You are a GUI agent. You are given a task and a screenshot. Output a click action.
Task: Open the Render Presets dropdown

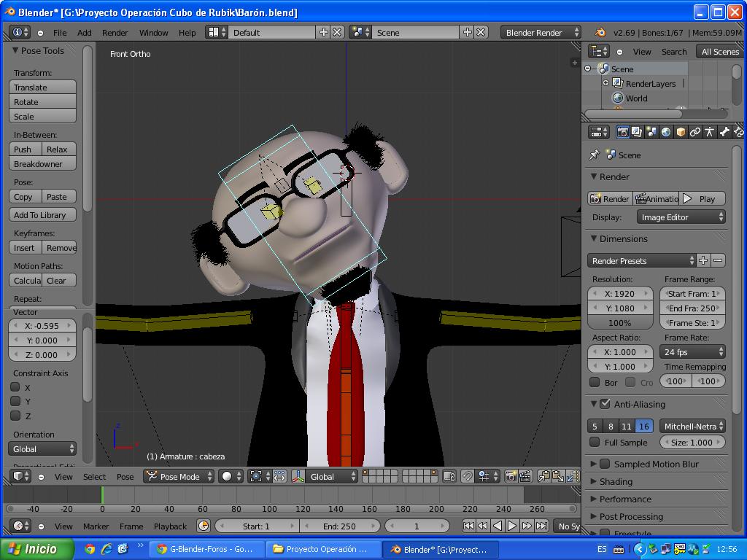(641, 260)
